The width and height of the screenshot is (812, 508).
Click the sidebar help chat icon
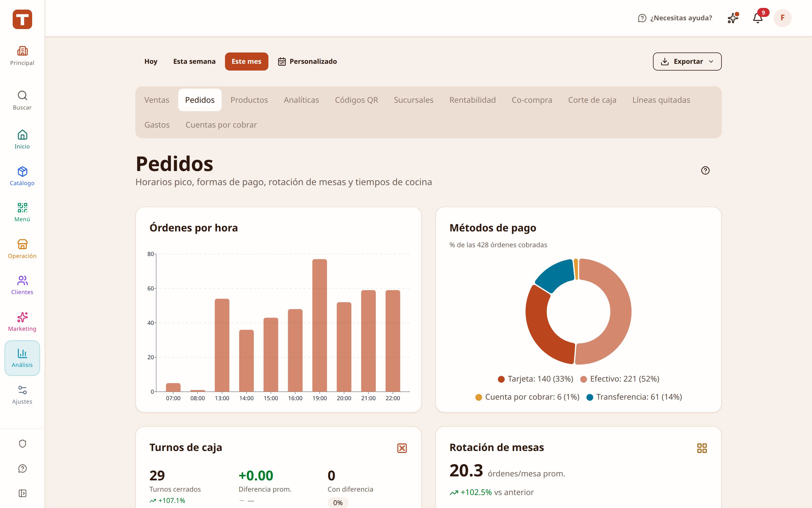(x=23, y=469)
